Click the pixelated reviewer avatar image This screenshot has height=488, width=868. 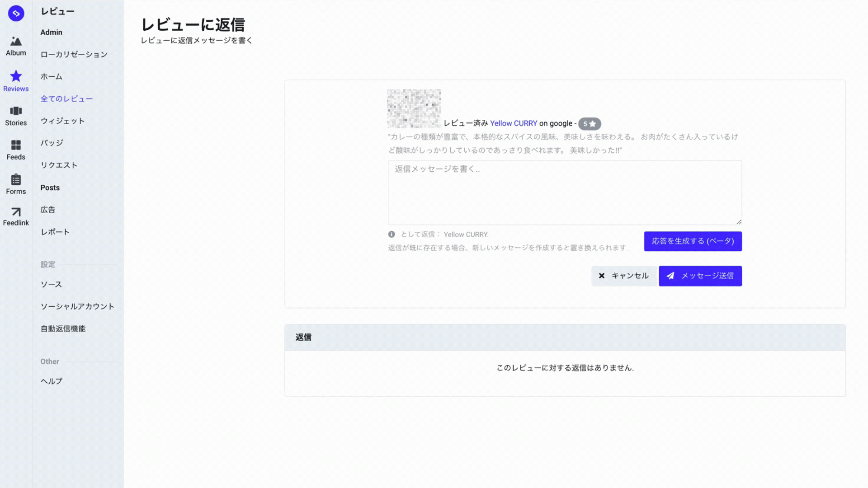point(414,108)
